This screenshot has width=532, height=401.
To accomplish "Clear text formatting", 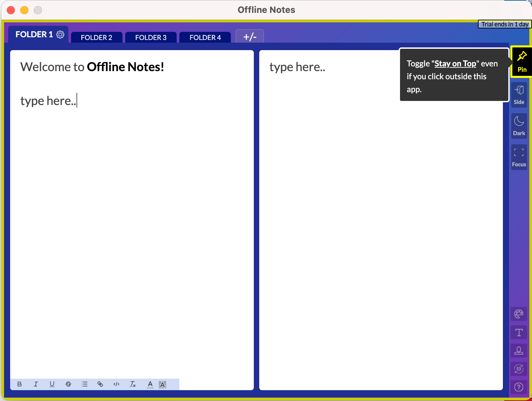I will [133, 384].
